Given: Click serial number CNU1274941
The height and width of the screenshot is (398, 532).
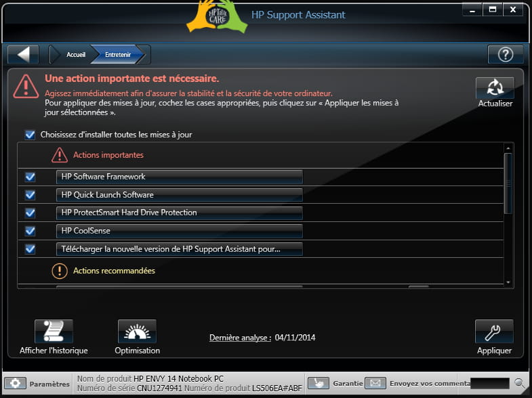Looking at the screenshot, I should pos(159,388).
